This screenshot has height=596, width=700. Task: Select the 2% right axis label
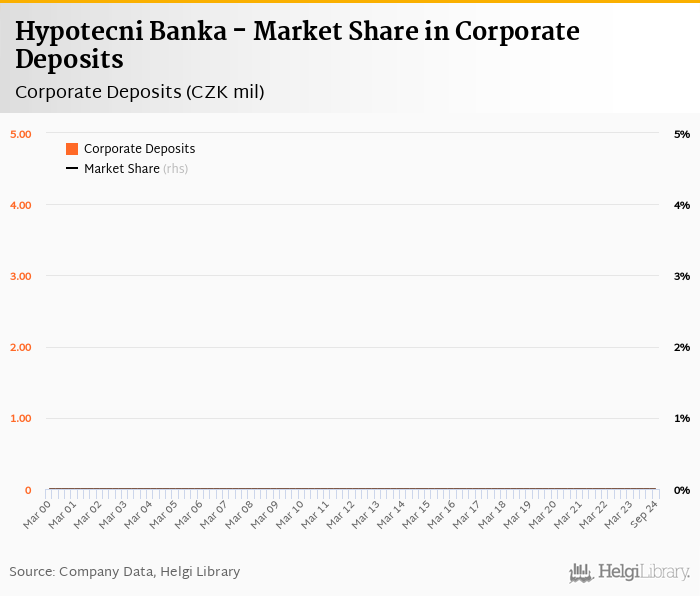tap(682, 348)
